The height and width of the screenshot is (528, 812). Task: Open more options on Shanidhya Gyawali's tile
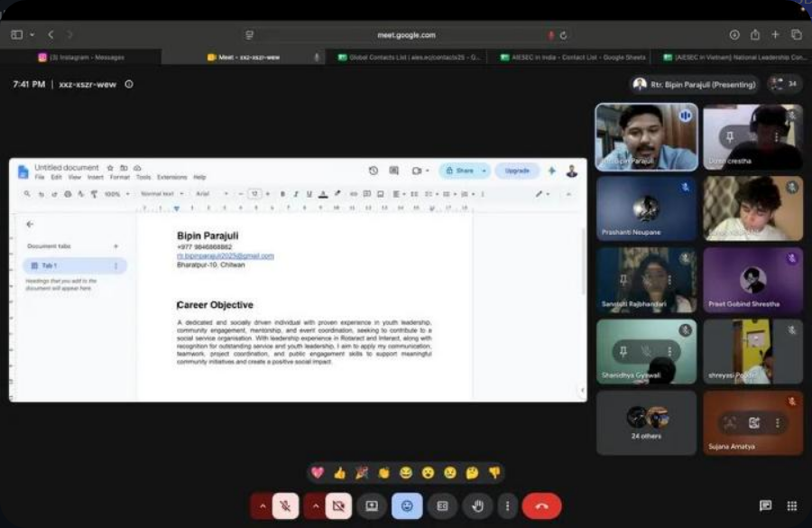[x=670, y=351]
